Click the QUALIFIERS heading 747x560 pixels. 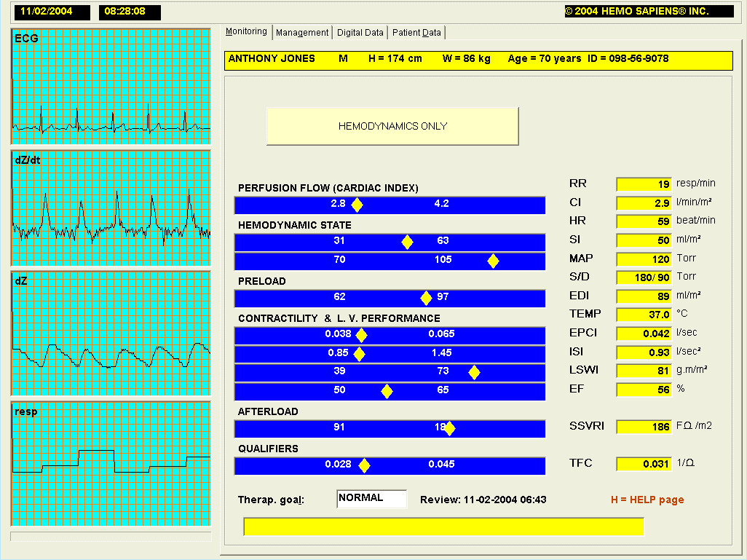click(268, 449)
